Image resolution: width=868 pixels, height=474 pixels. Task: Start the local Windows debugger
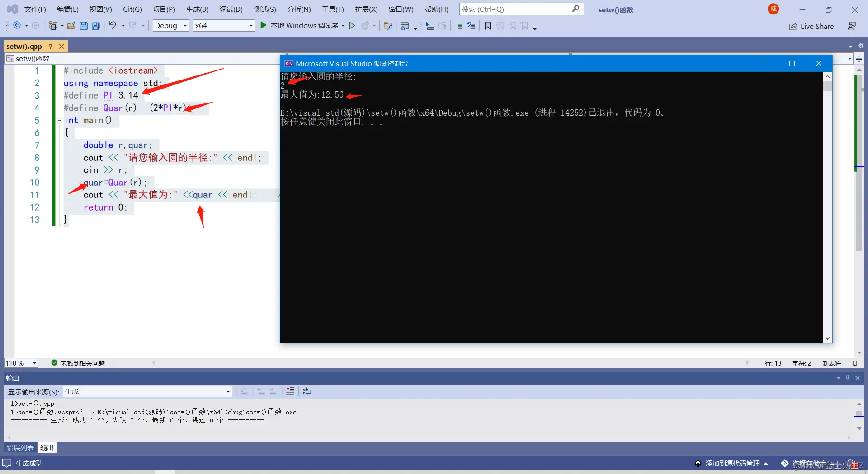coord(300,26)
